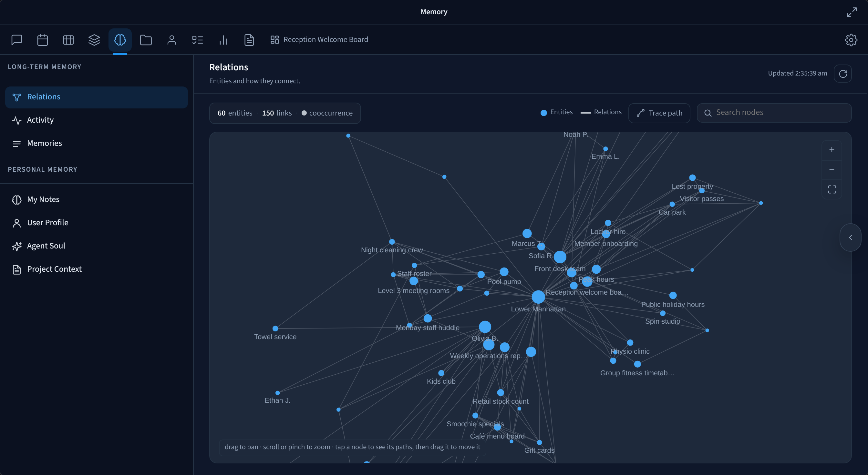Expand the side panel chevron handle
Screen dimensions: 868x475
coord(851,237)
